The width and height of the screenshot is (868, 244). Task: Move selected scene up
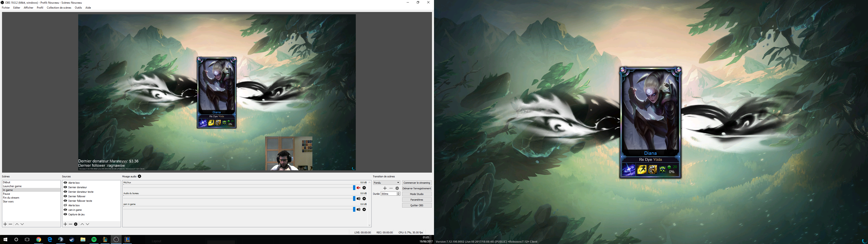pos(17,224)
